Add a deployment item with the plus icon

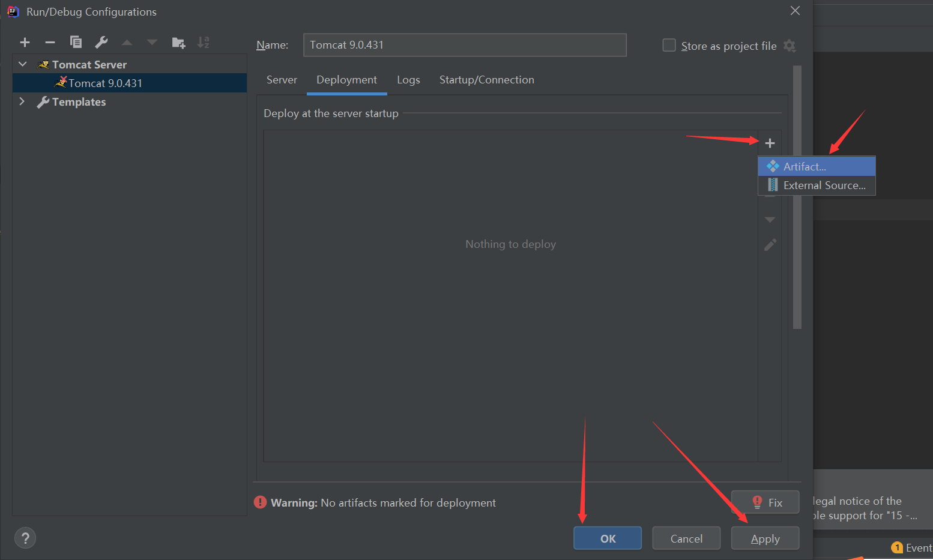(x=770, y=143)
